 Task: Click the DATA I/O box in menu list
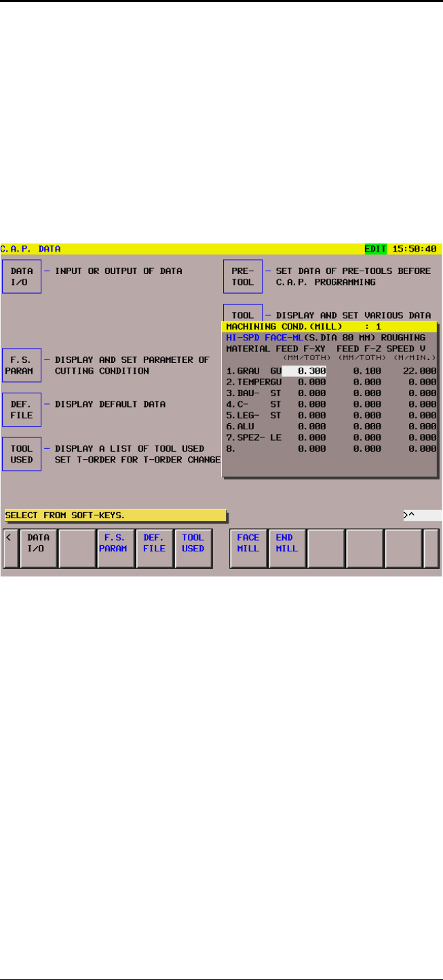22,279
